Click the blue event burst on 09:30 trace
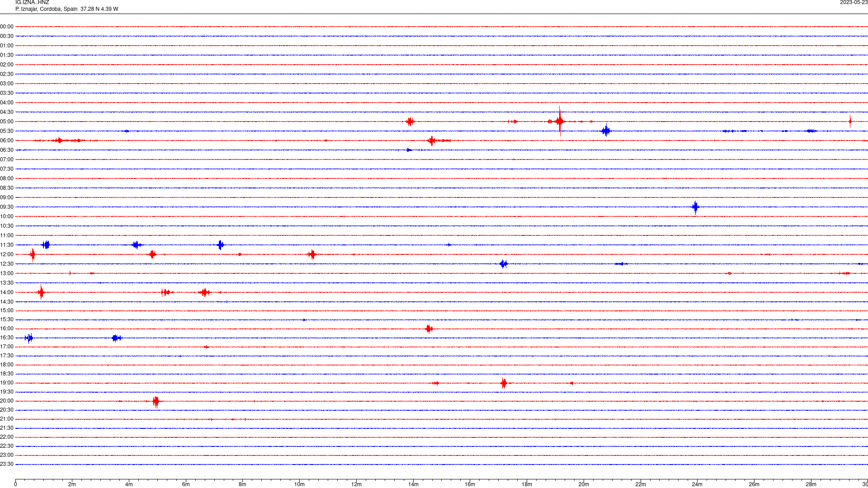 [x=695, y=207]
